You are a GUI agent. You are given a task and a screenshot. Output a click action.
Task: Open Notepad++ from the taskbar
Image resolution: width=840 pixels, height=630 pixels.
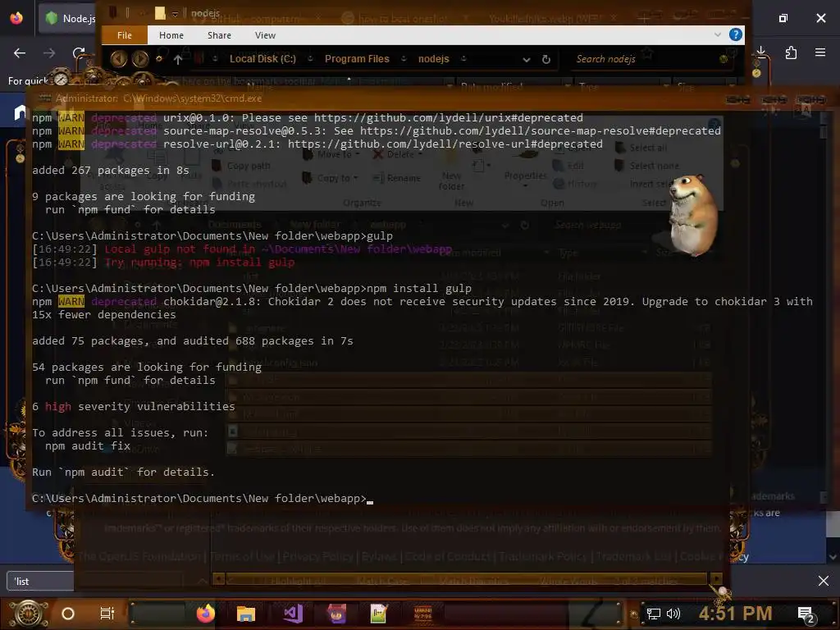(x=379, y=614)
